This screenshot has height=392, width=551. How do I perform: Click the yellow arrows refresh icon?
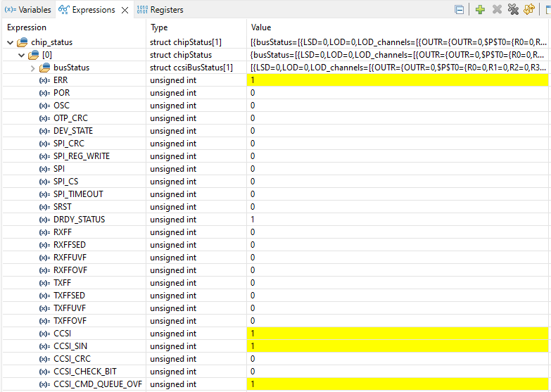coord(529,10)
